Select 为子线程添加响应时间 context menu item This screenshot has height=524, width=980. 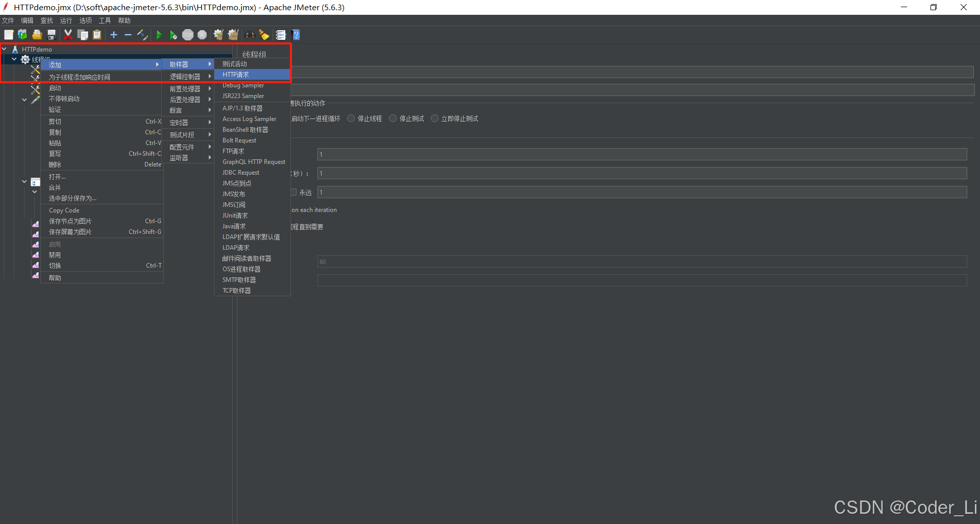click(102, 77)
